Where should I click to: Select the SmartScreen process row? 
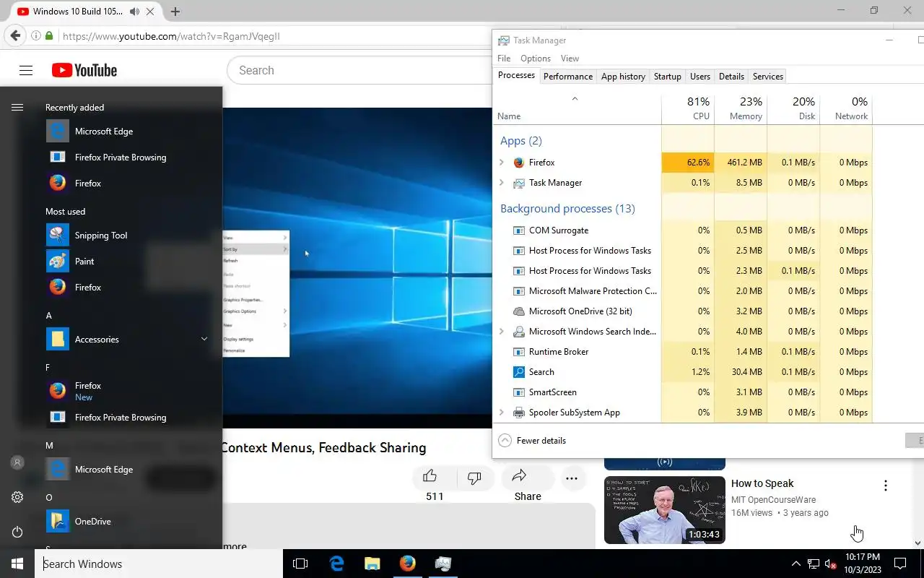coord(682,392)
